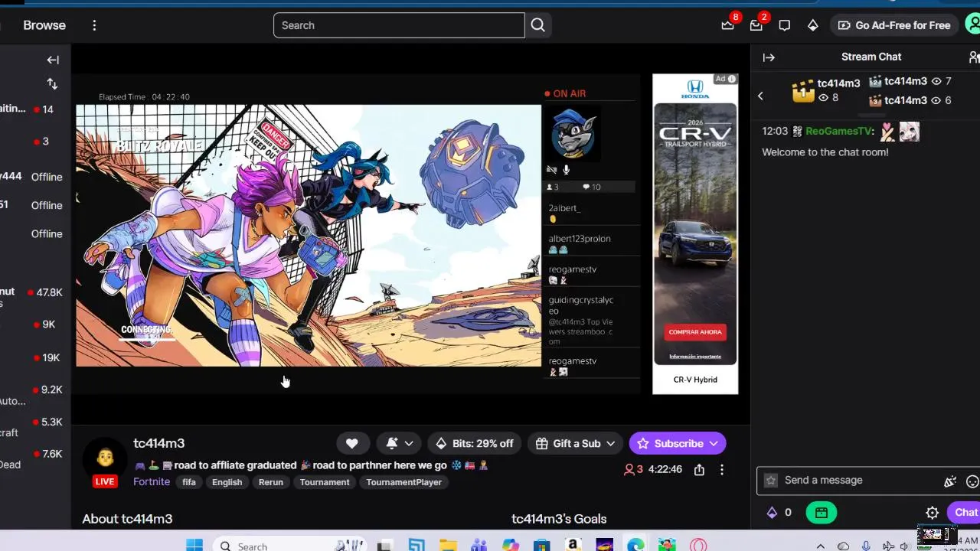The height and width of the screenshot is (551, 980).
Task: Select the fifa tag
Action: point(189,482)
